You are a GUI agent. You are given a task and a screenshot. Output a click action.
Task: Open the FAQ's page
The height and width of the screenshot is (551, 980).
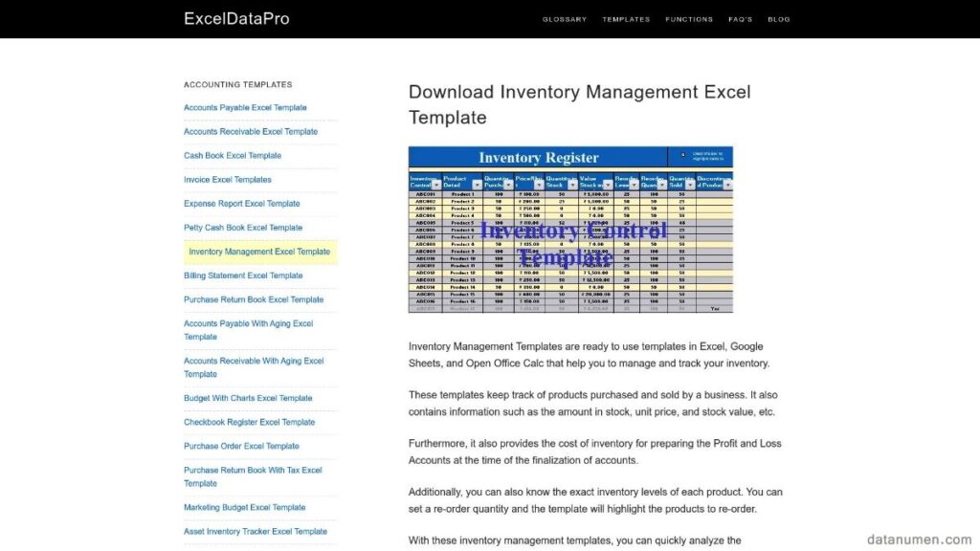[740, 19]
